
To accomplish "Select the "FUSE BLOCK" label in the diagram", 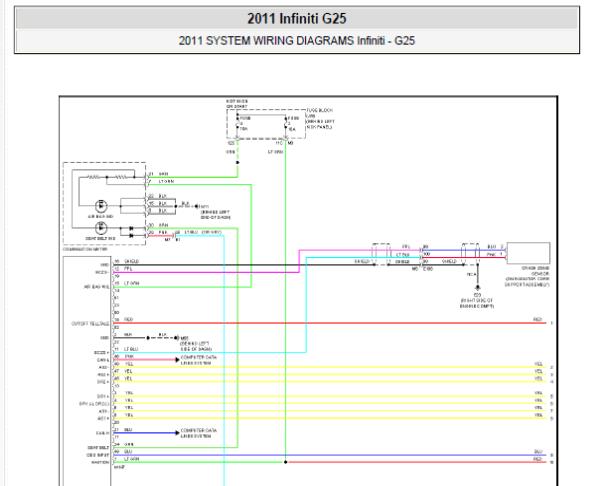I will [x=320, y=110].
